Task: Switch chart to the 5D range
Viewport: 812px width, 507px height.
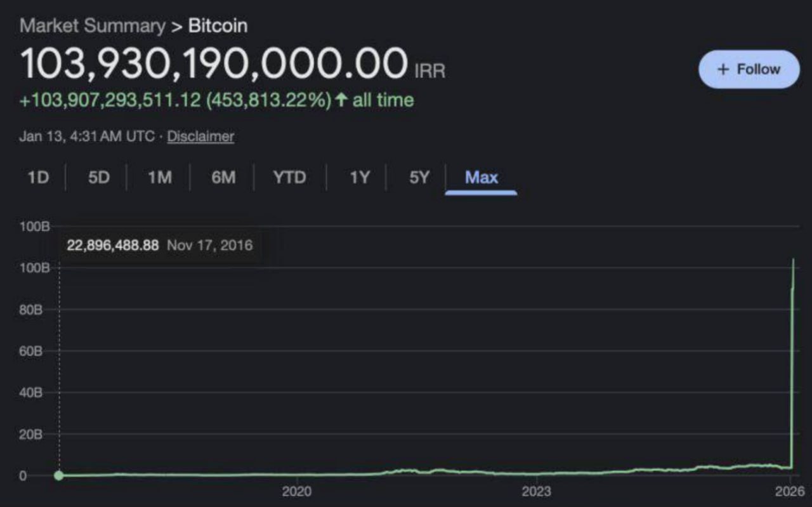Action: [x=98, y=177]
